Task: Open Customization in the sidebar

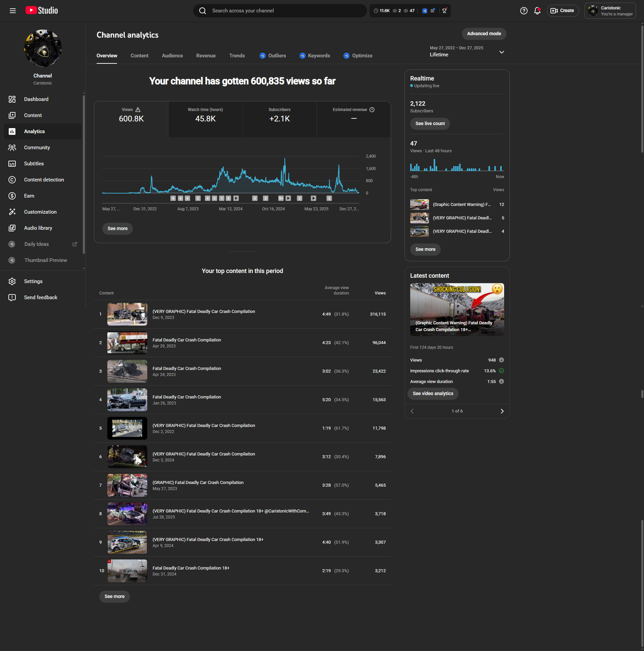Action: click(x=40, y=212)
